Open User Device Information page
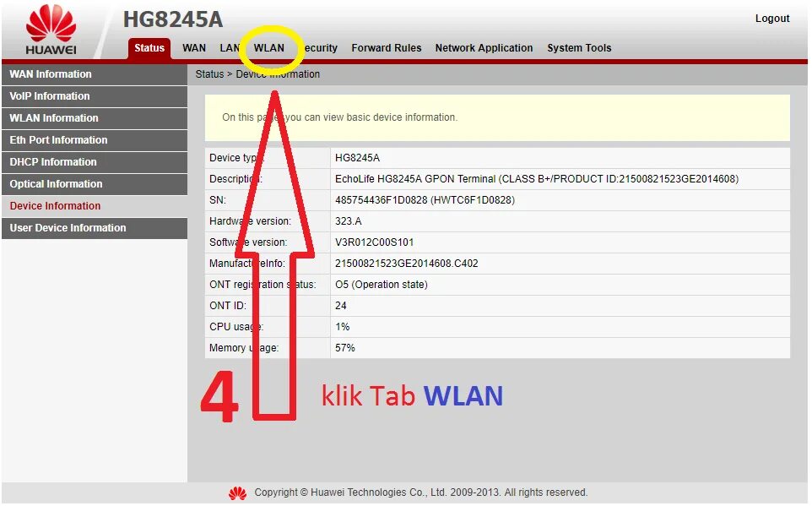 point(95,228)
